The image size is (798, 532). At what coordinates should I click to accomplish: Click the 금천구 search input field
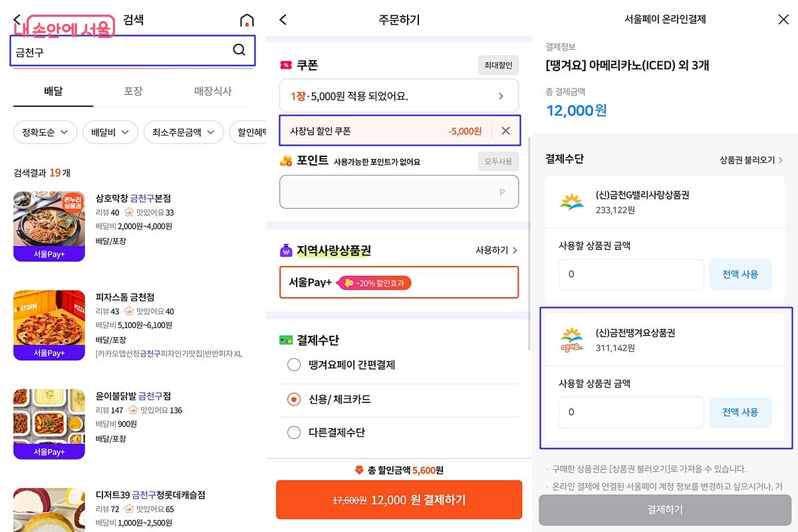click(120, 50)
